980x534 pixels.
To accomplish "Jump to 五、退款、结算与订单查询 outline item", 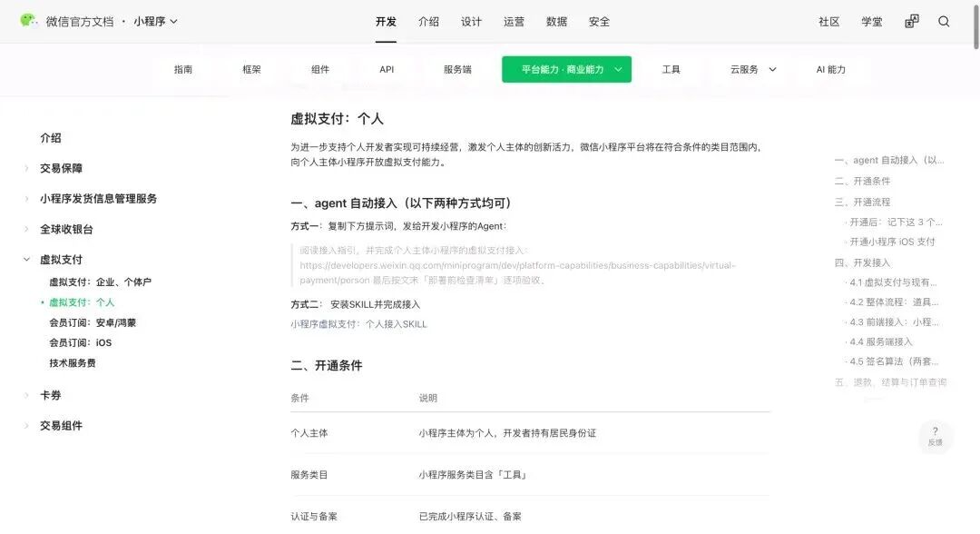I will tap(891, 382).
